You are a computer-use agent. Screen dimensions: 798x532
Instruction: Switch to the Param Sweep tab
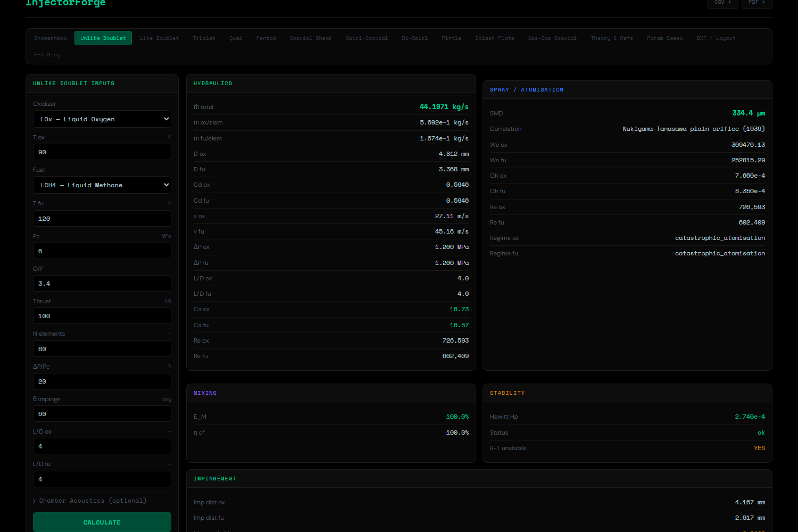click(665, 38)
